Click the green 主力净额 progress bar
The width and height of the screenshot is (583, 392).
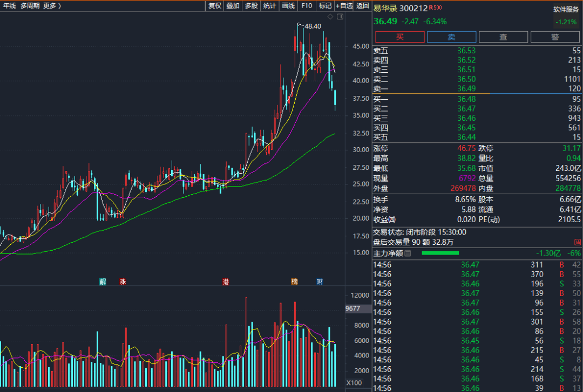440,253
